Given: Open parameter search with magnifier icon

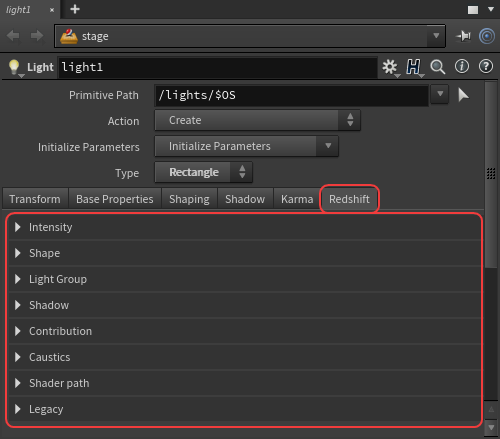Looking at the screenshot, I should pos(438,67).
